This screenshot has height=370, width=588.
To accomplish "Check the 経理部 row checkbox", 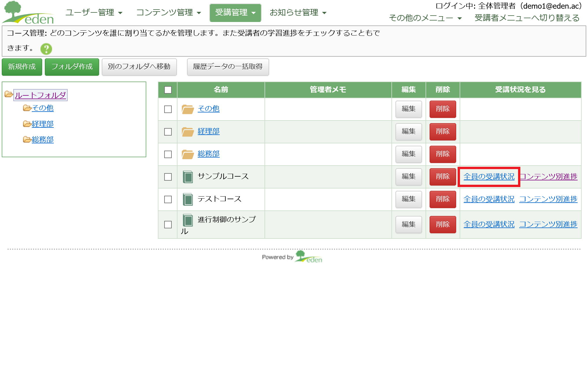I will (x=168, y=132).
